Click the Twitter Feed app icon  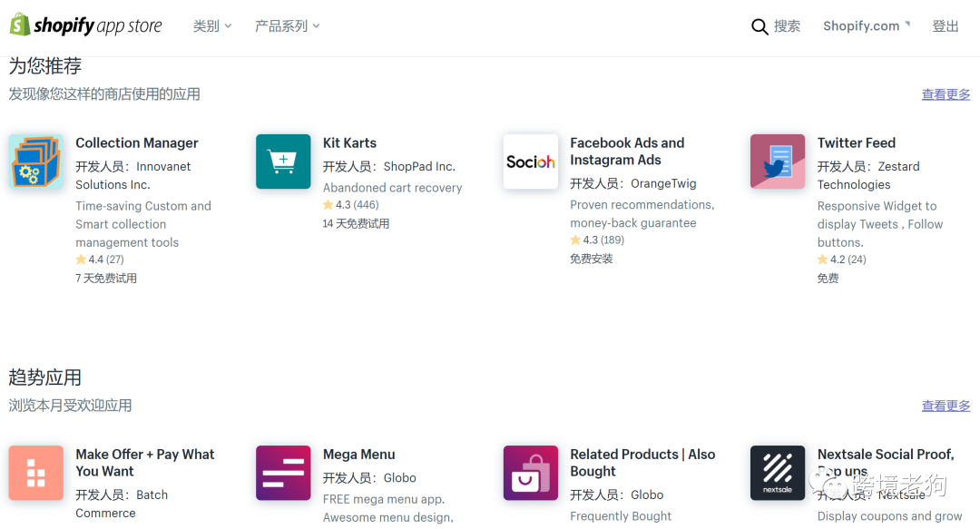pyautogui.click(x=778, y=162)
